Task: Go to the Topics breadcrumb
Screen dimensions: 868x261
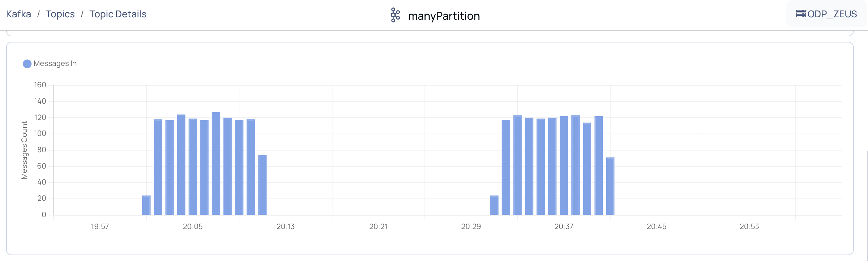Action: (x=60, y=14)
